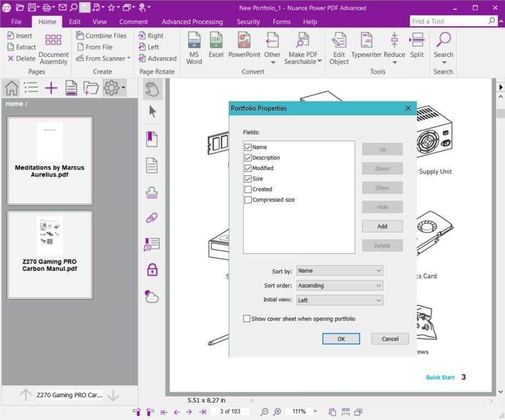Check the Compressed size checkbox
The width and height of the screenshot is (505, 420).
click(248, 200)
